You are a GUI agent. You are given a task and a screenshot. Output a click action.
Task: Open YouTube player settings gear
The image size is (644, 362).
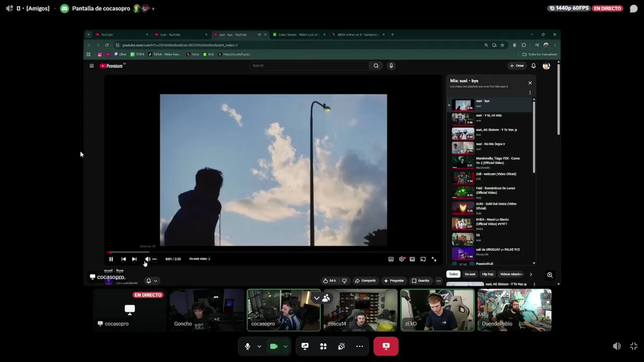[401, 259]
